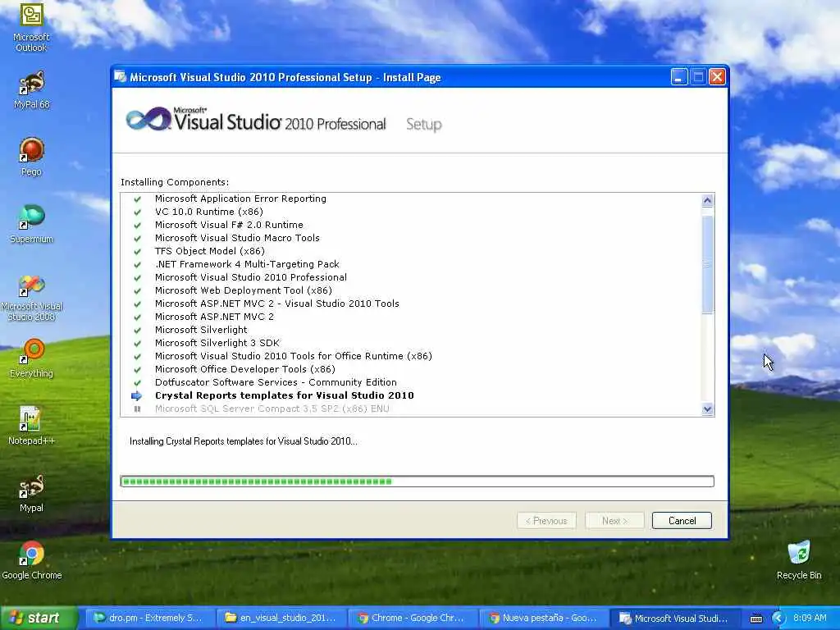Image resolution: width=840 pixels, height=630 pixels.
Task: Select the Recycle Bin icon
Action: 799,560
